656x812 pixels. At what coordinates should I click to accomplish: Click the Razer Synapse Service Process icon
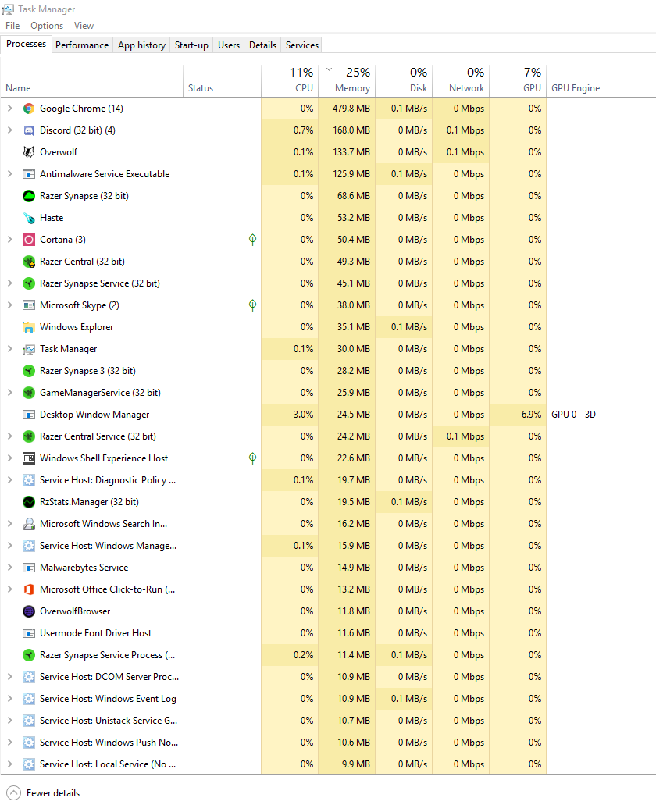point(29,655)
